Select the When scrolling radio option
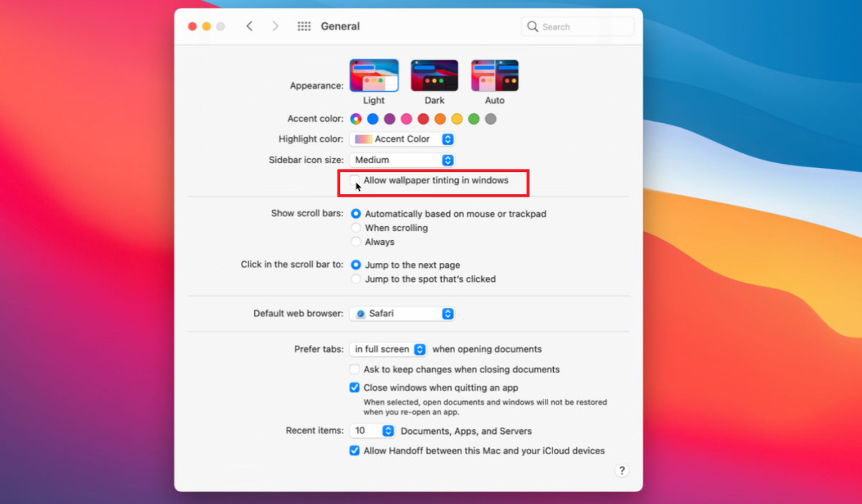The width and height of the screenshot is (862, 504). point(356,228)
